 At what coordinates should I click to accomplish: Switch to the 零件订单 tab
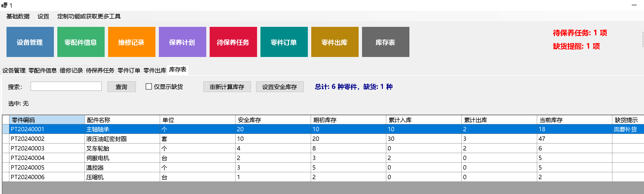click(x=129, y=70)
